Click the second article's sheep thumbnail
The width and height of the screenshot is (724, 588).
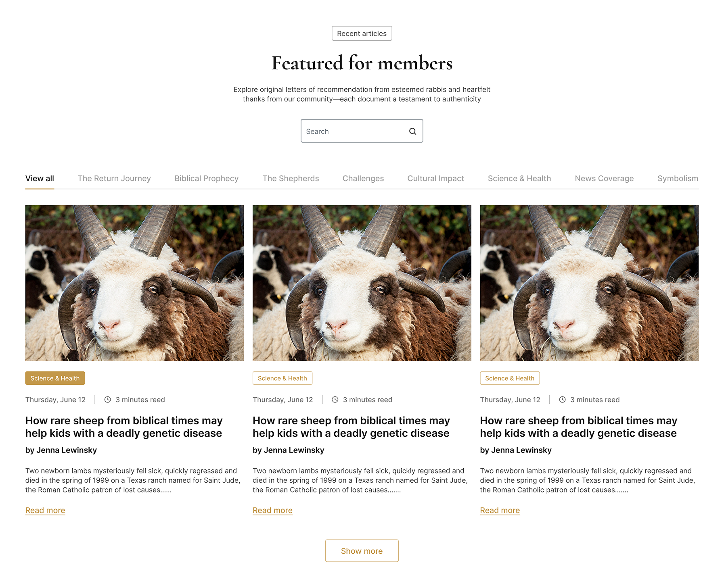(362, 283)
